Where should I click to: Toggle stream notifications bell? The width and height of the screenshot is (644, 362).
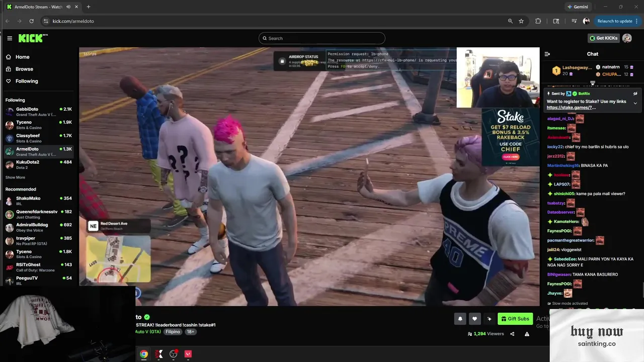tap(460, 319)
